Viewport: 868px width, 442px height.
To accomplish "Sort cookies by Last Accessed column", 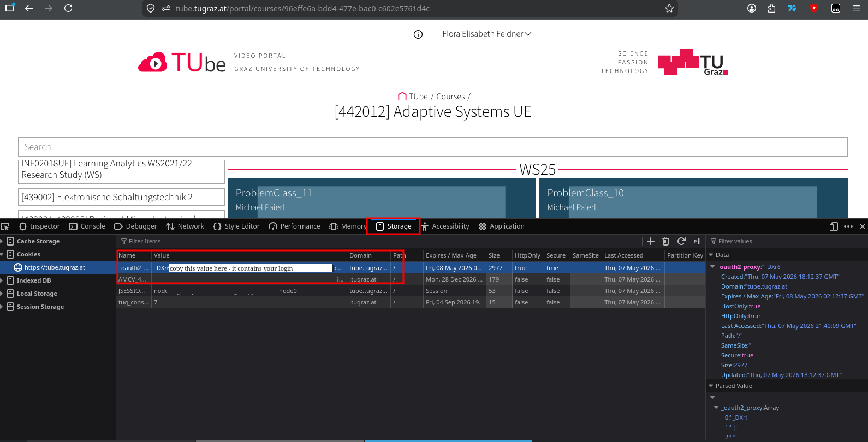I will [x=633, y=255].
